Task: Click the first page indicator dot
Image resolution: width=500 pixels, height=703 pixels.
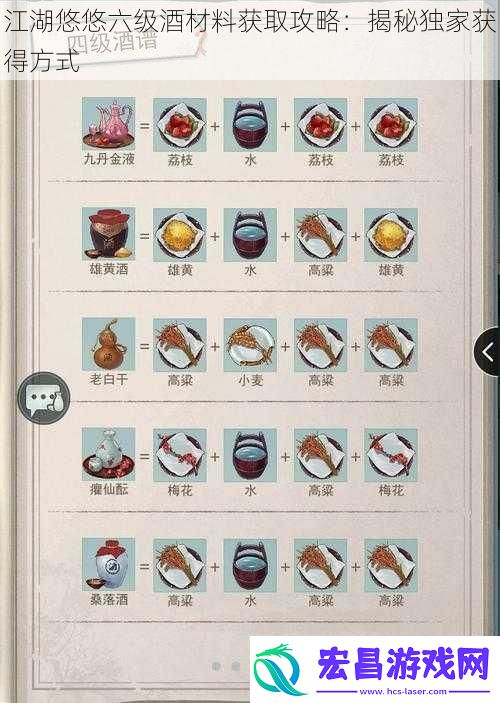Action: 217,666
